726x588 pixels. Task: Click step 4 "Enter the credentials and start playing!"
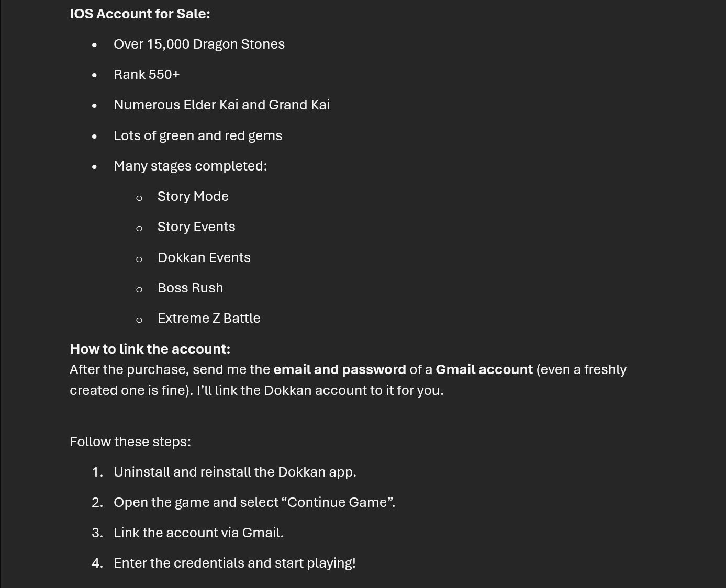[x=234, y=563]
